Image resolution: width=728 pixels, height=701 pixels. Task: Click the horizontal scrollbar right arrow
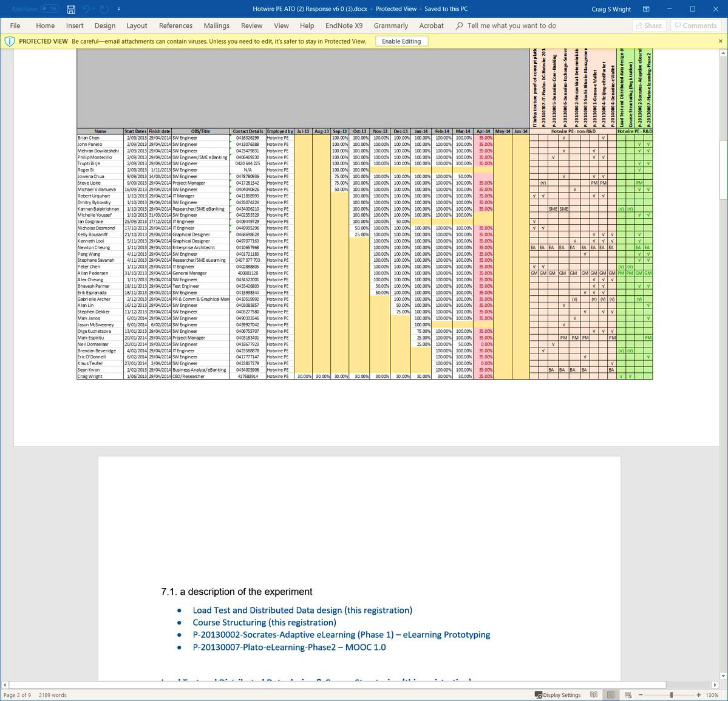715,685
